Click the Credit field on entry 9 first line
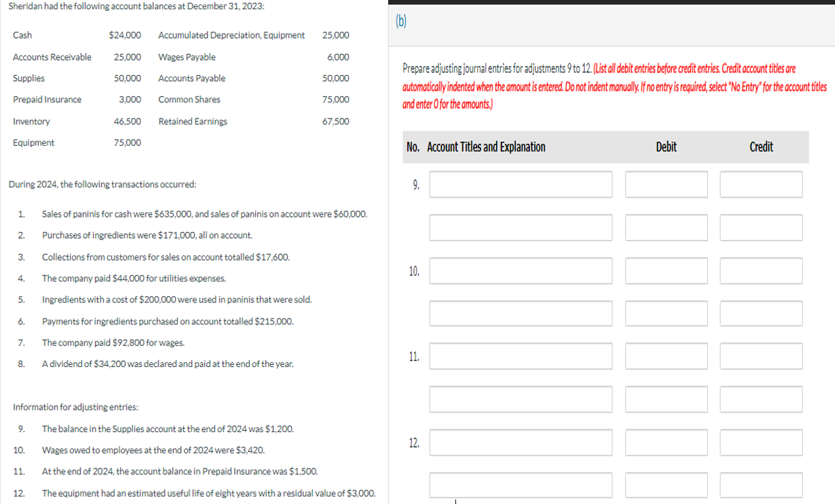The image size is (835, 504). [x=761, y=184]
